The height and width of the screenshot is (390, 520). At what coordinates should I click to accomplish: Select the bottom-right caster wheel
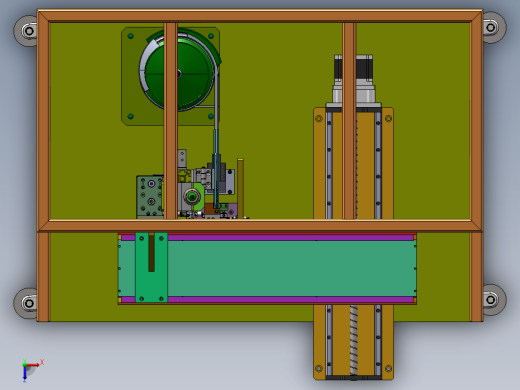(494, 299)
